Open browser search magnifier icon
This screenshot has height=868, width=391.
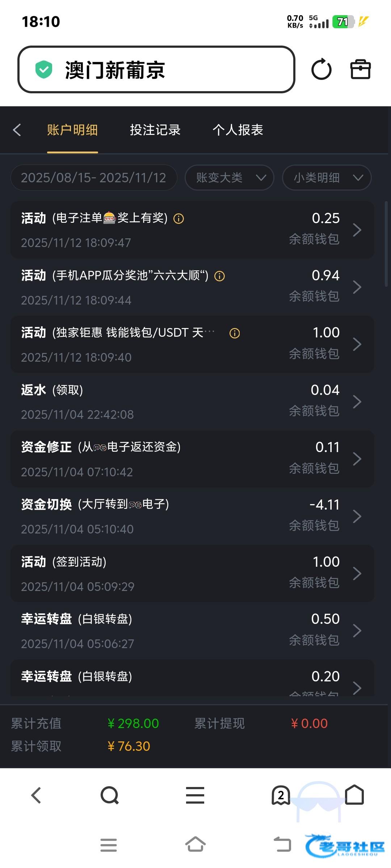click(x=109, y=795)
